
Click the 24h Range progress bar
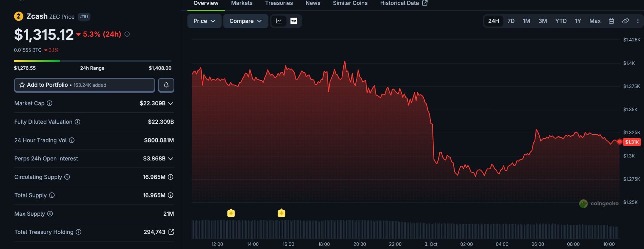point(93,61)
